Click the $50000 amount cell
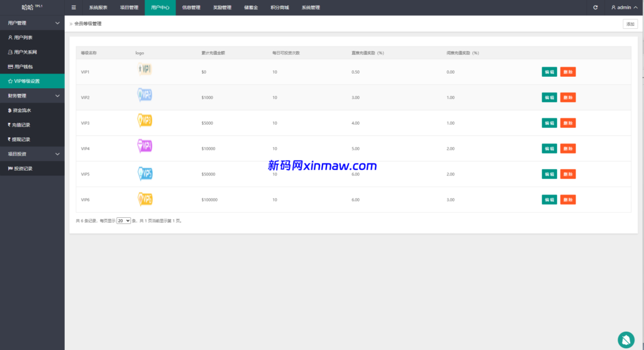The image size is (644, 350). [208, 174]
